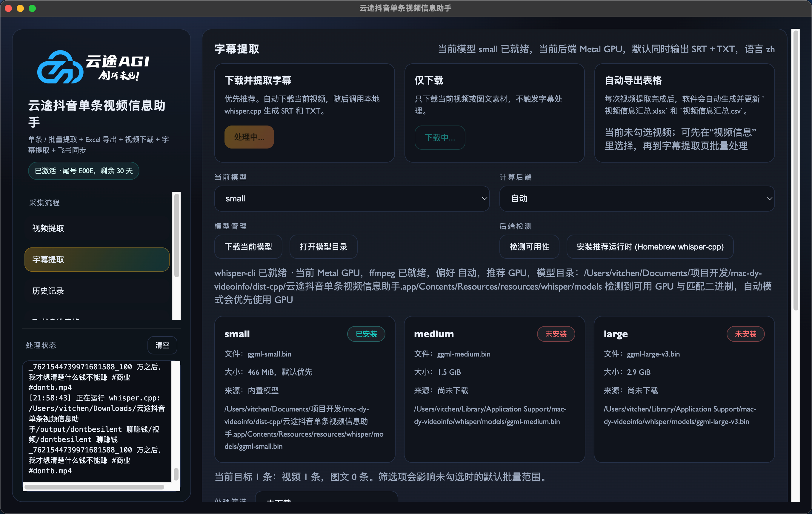The image size is (812, 514).
Task: Click 打开模型目录 to open models folder
Action: (323, 247)
